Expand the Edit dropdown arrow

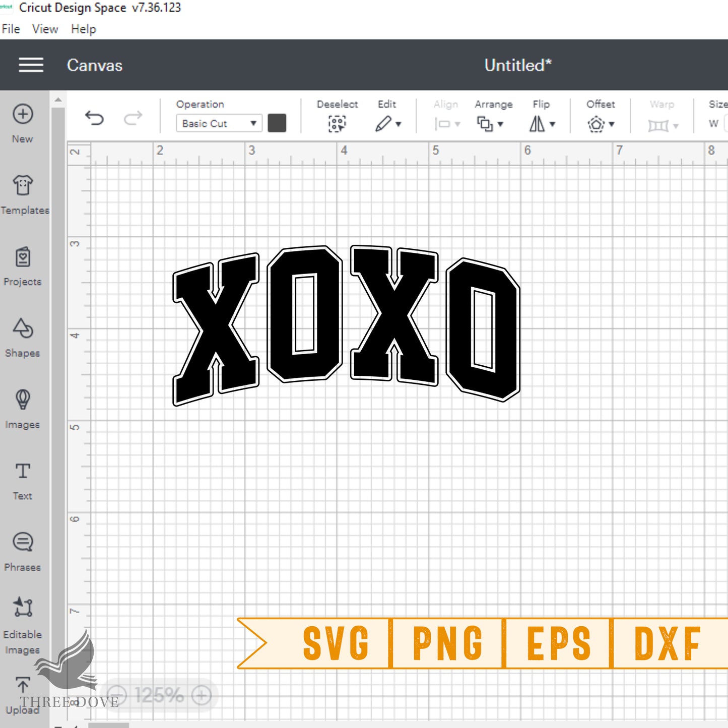point(399,124)
